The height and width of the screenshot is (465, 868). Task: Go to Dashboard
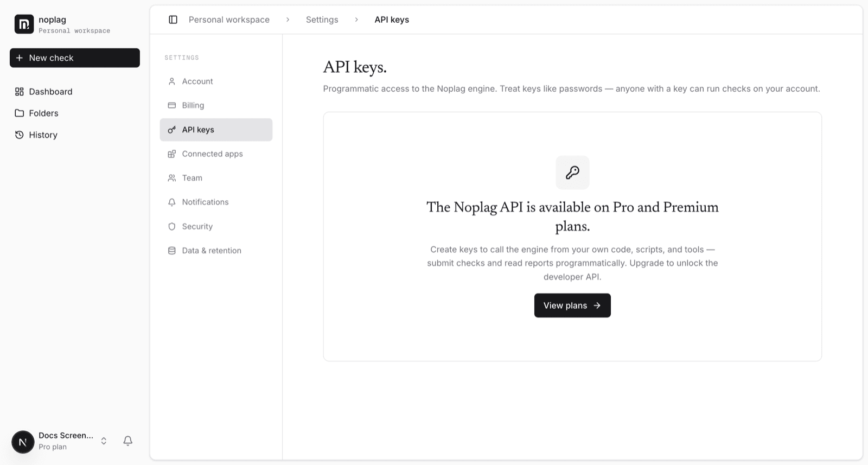click(x=75, y=92)
